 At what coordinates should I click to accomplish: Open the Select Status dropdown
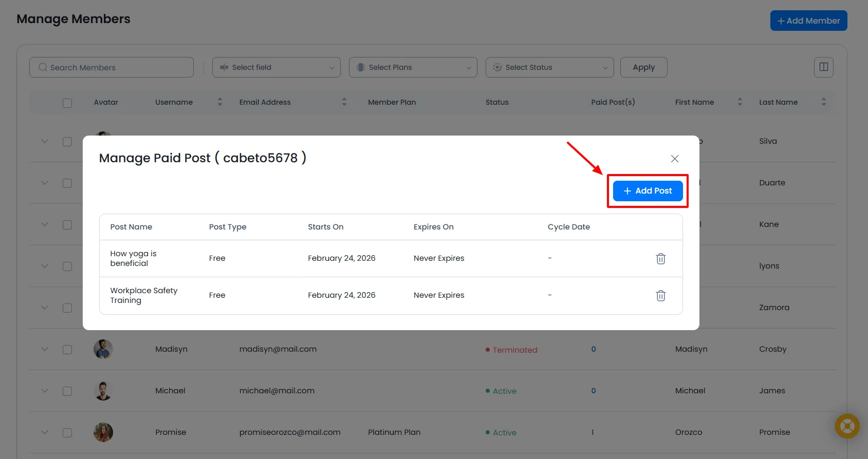pos(549,67)
